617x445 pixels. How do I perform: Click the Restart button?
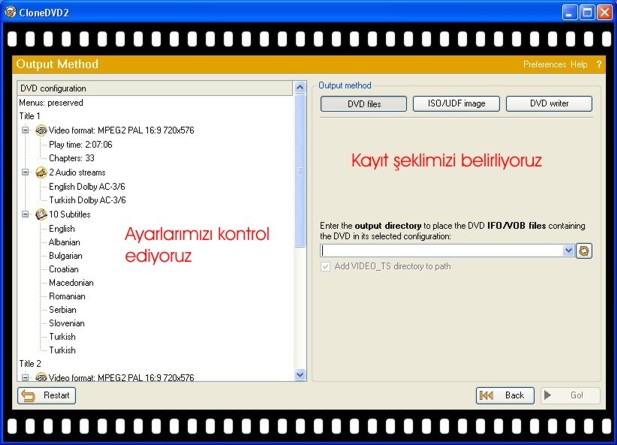pyautogui.click(x=46, y=395)
